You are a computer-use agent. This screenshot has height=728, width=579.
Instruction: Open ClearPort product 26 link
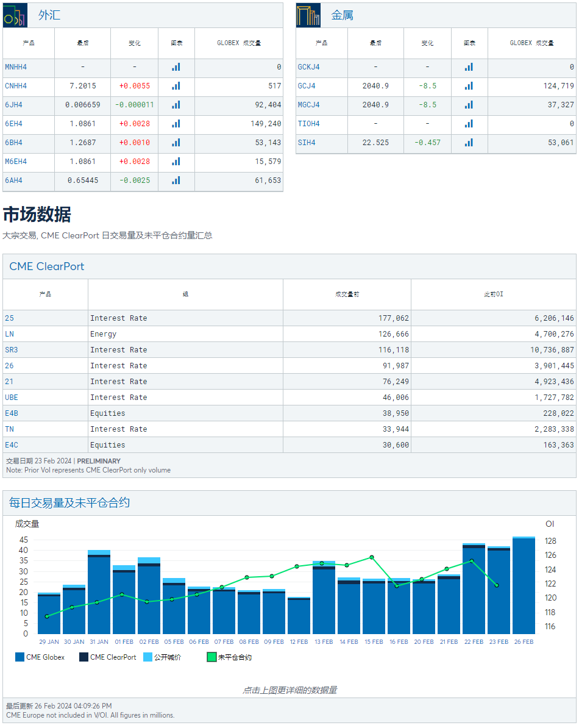(x=9, y=366)
